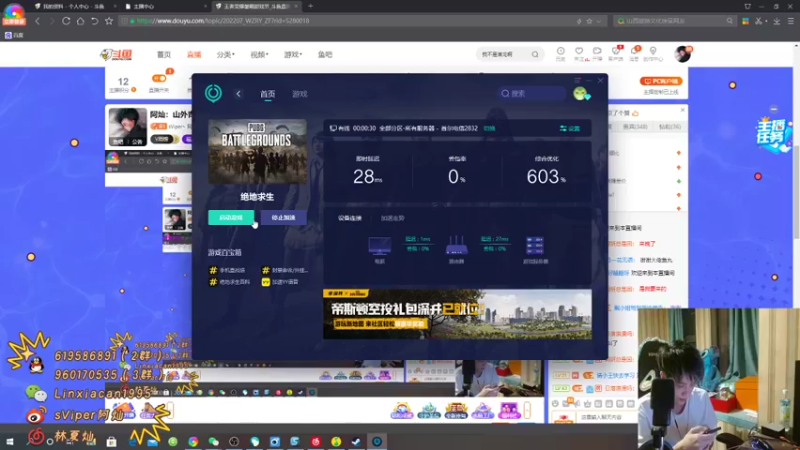The width and height of the screenshot is (800, 450).
Task: Reload the page with the refresh icon
Action: 66,21
